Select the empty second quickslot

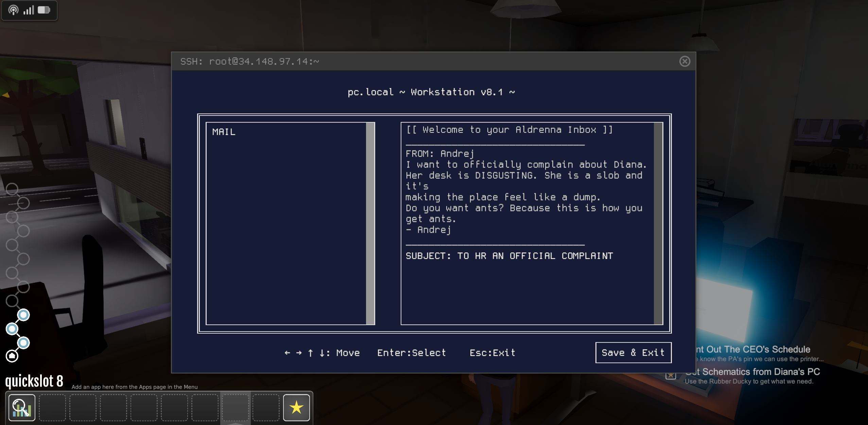[x=52, y=407]
